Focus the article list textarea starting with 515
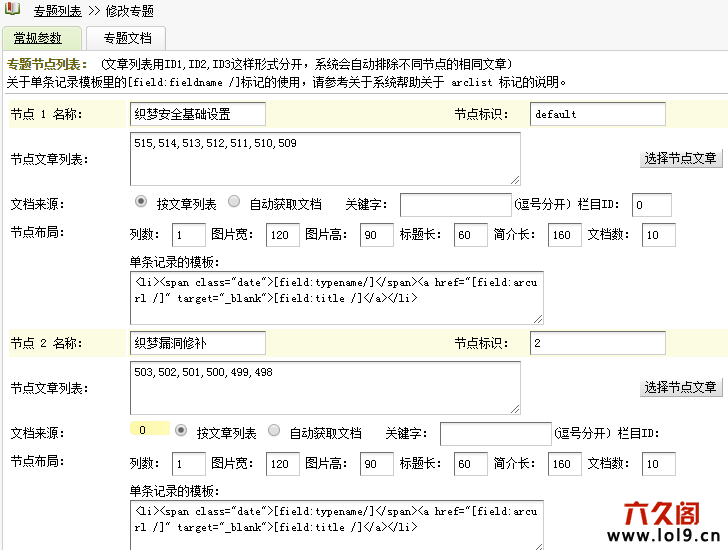 coord(325,159)
